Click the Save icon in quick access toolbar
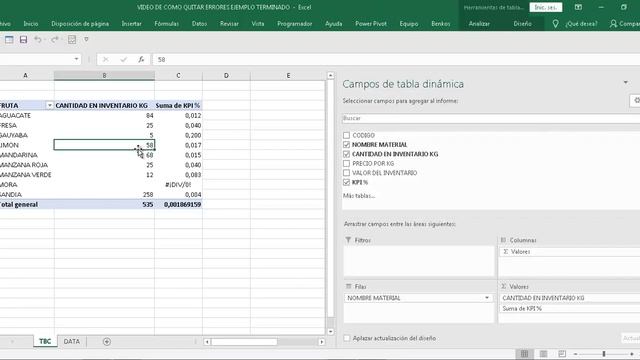 coord(23,40)
